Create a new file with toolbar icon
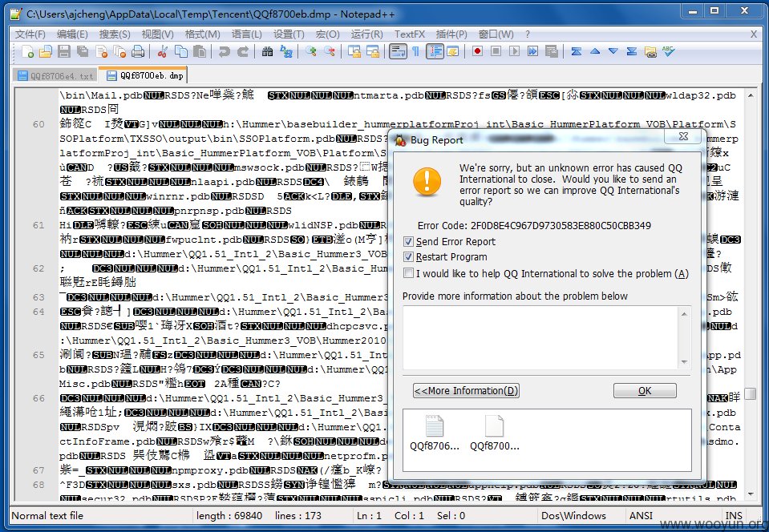The width and height of the screenshot is (769, 532). (x=27, y=51)
